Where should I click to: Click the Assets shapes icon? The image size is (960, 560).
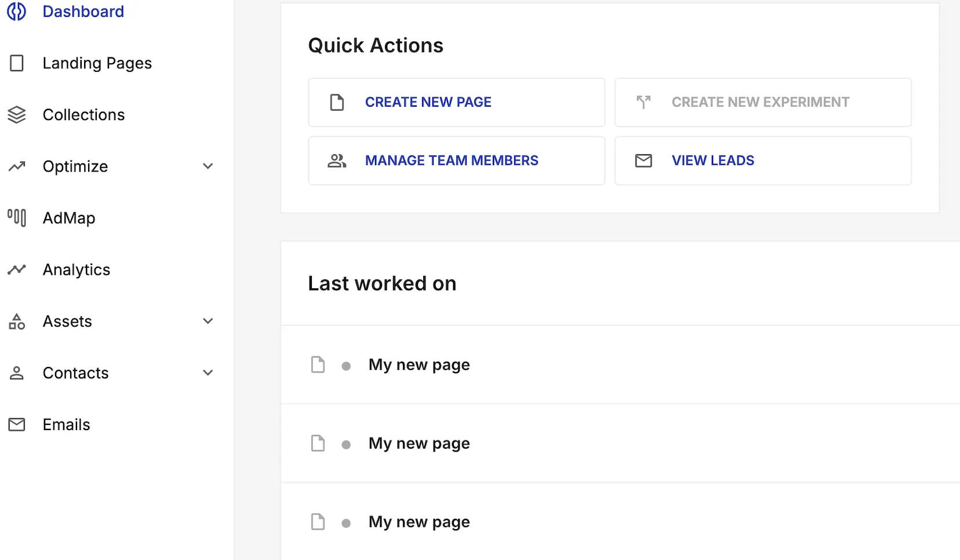tap(17, 321)
